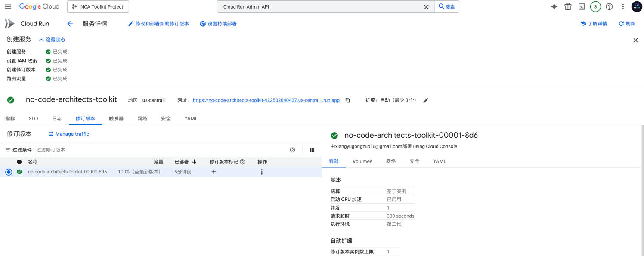Copy the service URL with the copy icon

(x=347, y=100)
